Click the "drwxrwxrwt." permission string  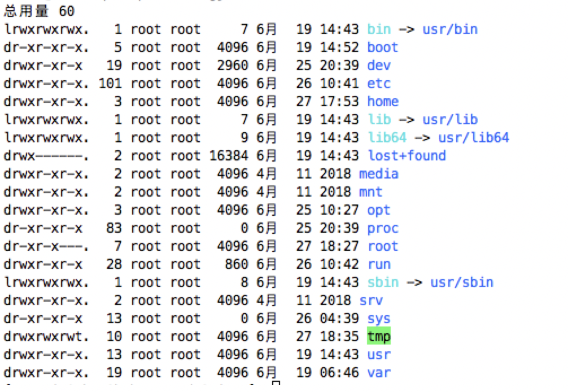[46, 337]
